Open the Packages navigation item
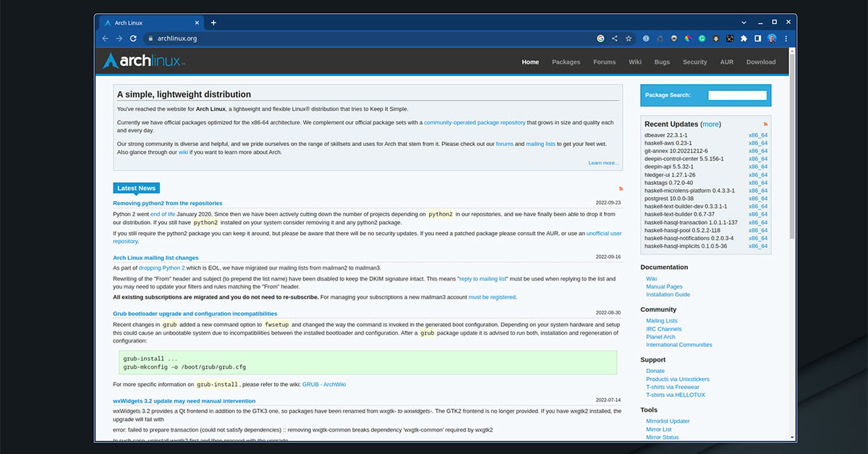The height and width of the screenshot is (454, 868). (x=566, y=62)
